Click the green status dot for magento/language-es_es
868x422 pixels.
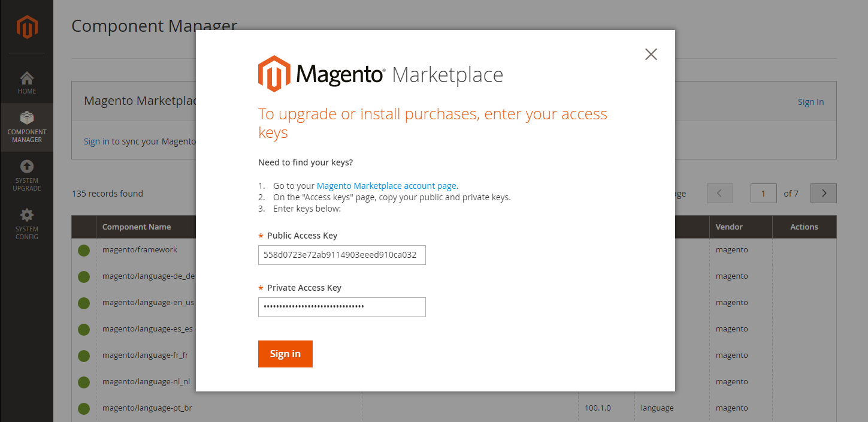pyautogui.click(x=84, y=329)
